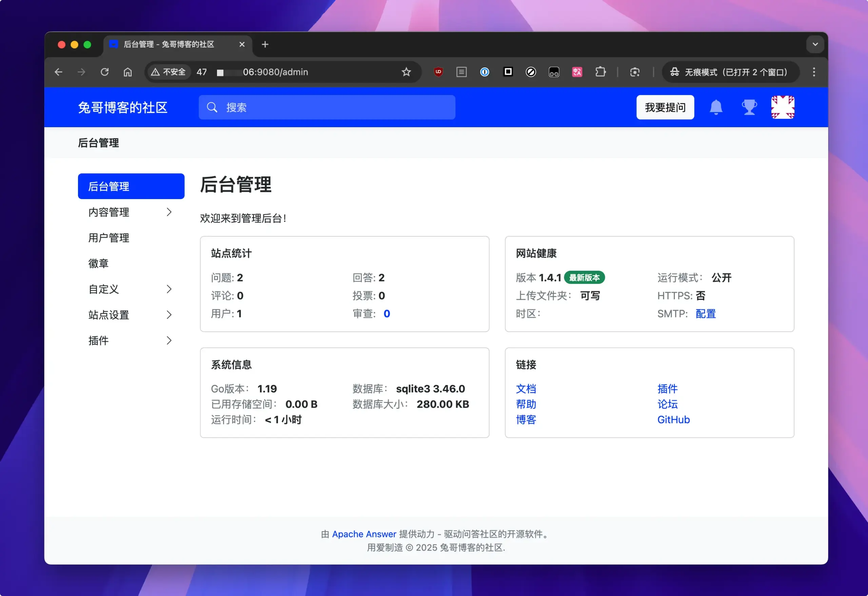Viewport: 868px width, 596px height.
Task: Click the notifications bell icon
Action: (716, 107)
